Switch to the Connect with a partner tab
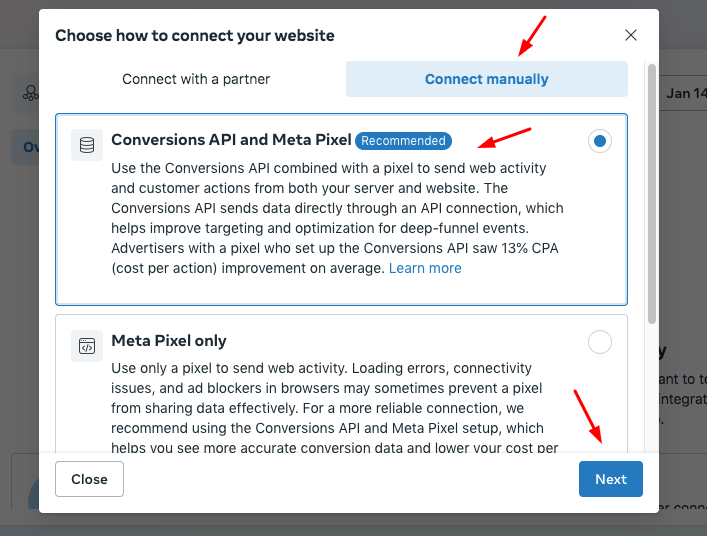This screenshot has width=707, height=536. pos(196,79)
